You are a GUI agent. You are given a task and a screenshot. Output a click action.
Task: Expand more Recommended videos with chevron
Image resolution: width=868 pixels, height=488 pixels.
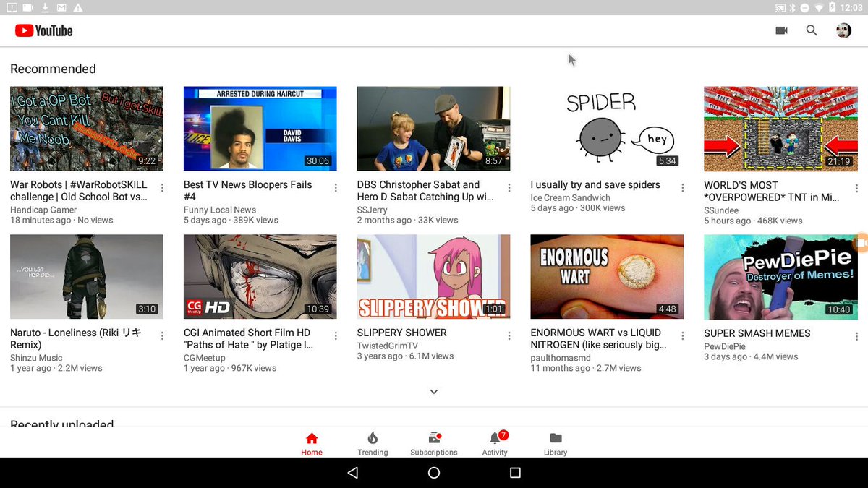coord(434,392)
